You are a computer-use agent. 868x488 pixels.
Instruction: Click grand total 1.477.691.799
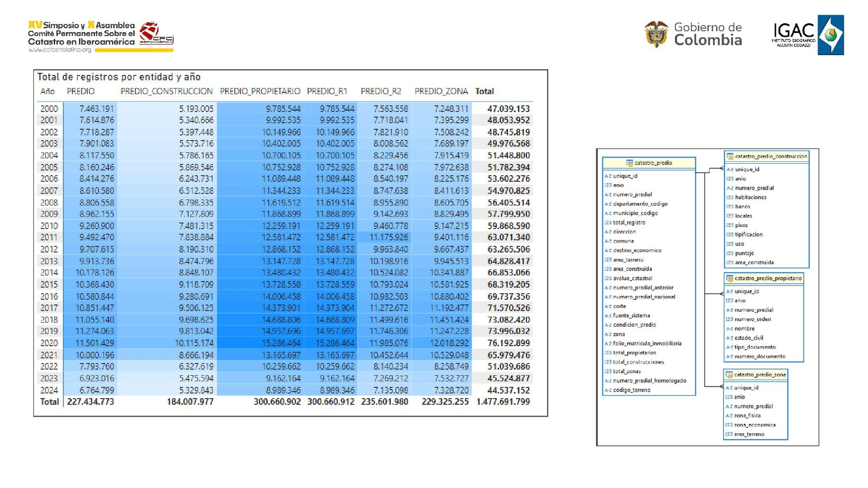click(x=503, y=402)
